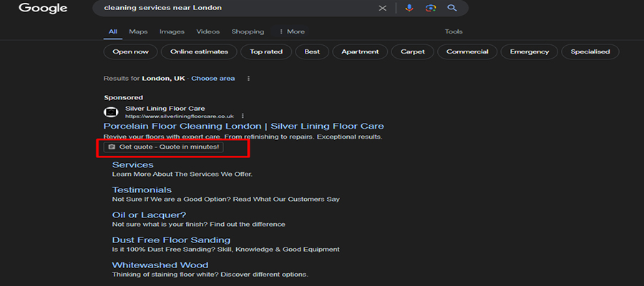The height and width of the screenshot is (286, 644).
Task: Click the Choose area link
Action: pos(213,79)
